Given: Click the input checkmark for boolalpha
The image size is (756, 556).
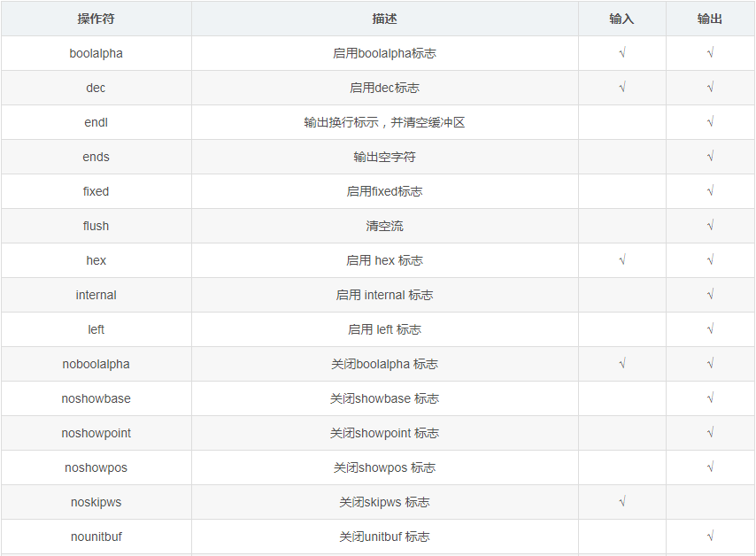Looking at the screenshot, I should pos(622,52).
